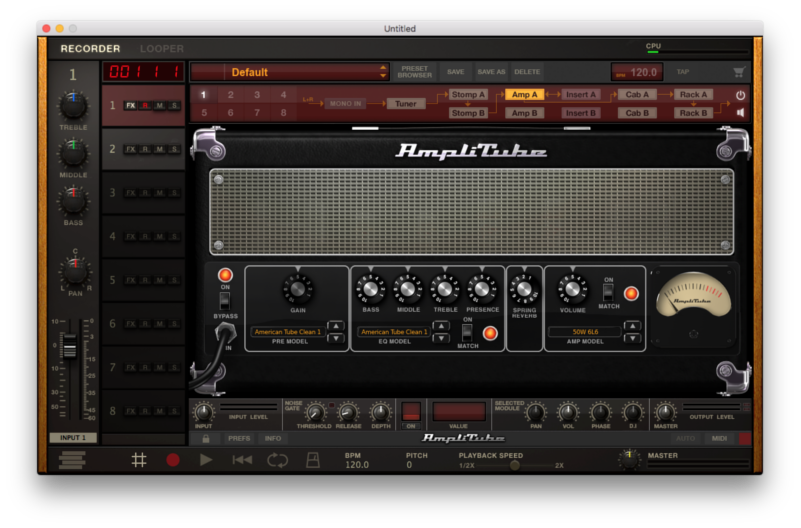Open the PRE MODEL American Tube Clean 1 selector
The image size is (801, 528).
288,332
